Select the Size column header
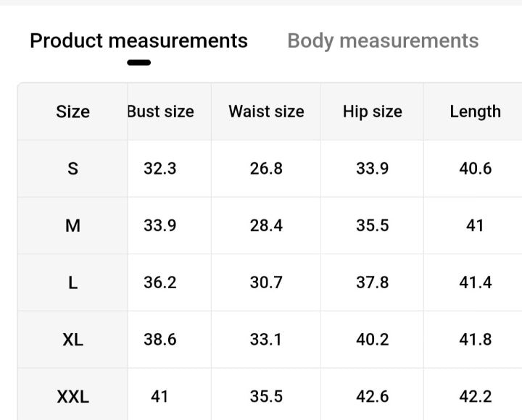The height and width of the screenshot is (420, 522). tap(72, 112)
